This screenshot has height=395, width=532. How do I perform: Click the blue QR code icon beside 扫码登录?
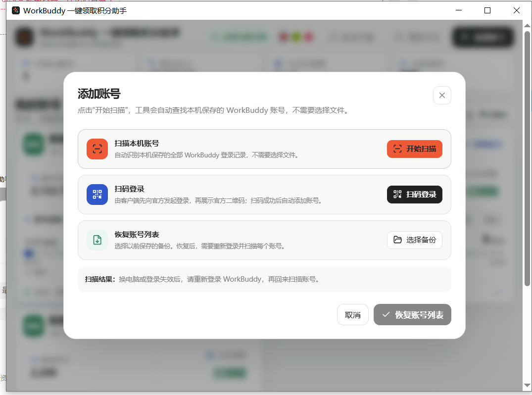tap(97, 195)
